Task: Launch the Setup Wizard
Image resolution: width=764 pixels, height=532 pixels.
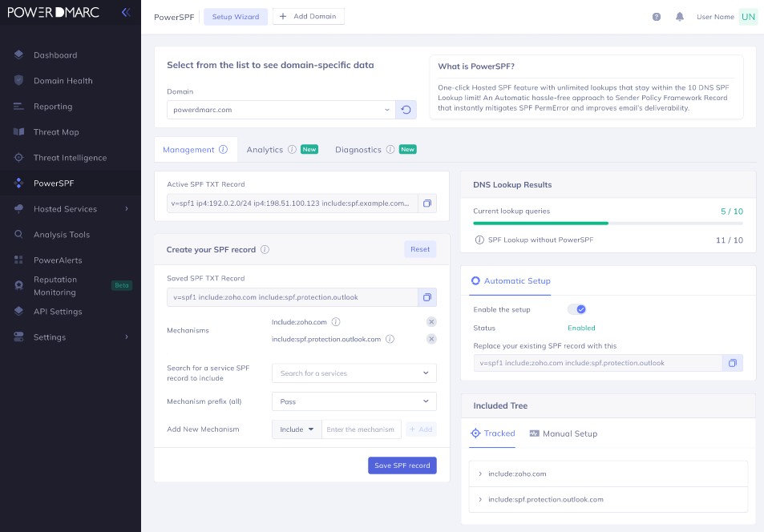Action: pos(236,17)
